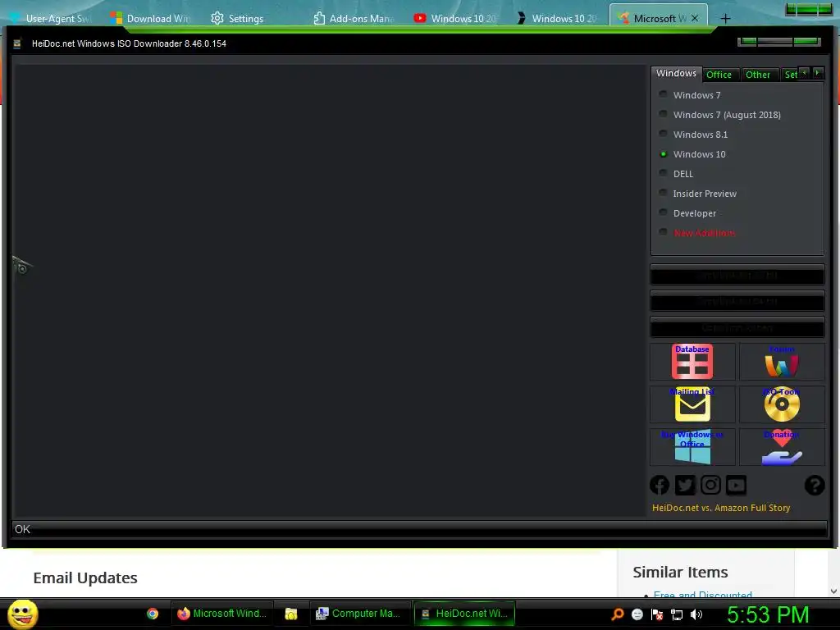The image size is (840, 630).
Task: Open the Twitter icon
Action: point(685,486)
